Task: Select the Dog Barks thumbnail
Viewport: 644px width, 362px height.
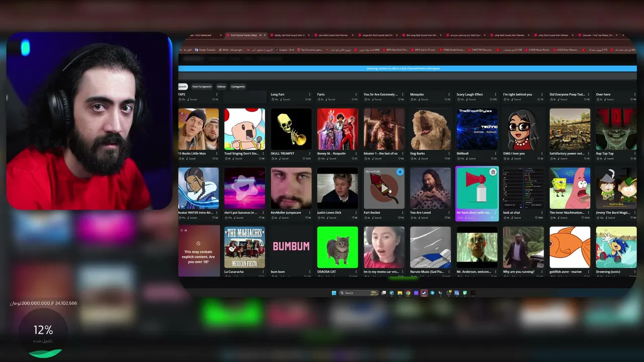Action: click(x=430, y=129)
